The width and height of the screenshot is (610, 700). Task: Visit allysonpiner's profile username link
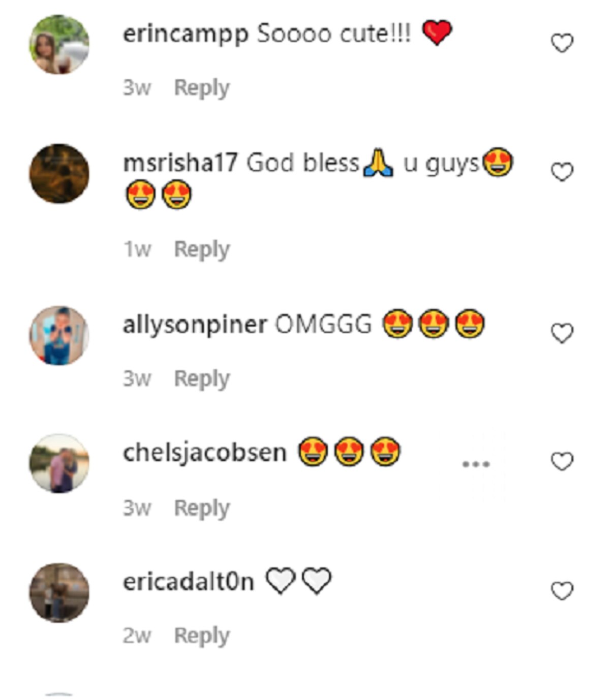(x=195, y=325)
